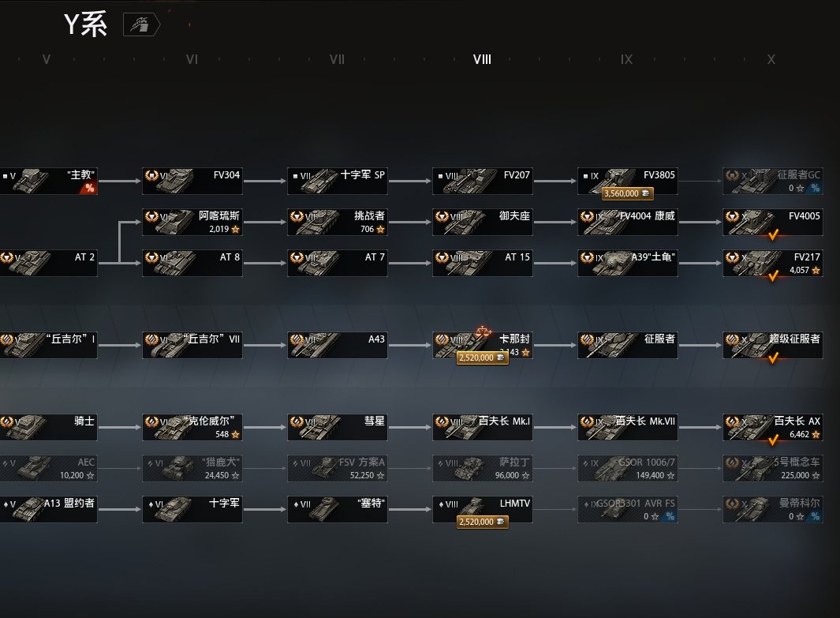Screen dimensions: 840x618
Task: Click the blue percent badge on 征服者GC
Action: tap(815, 188)
